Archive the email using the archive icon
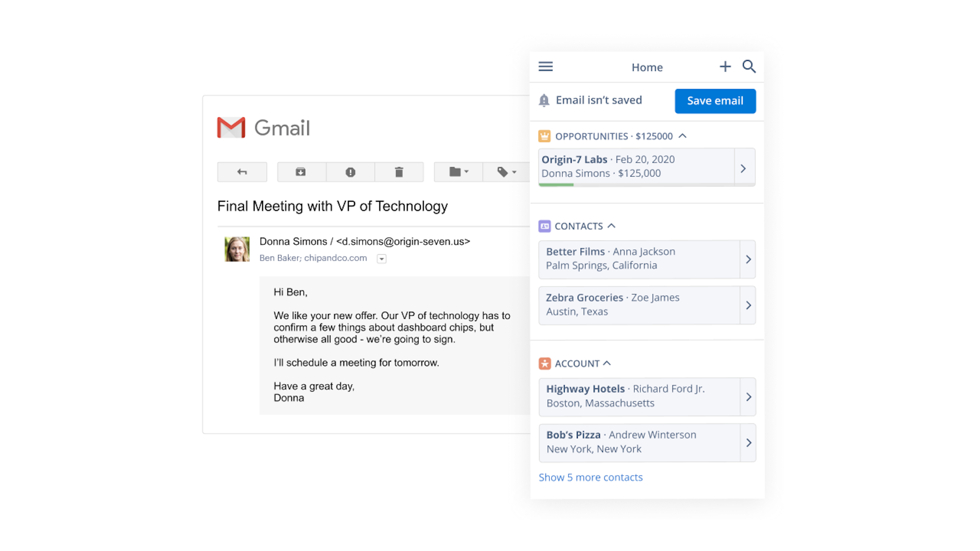 (301, 172)
